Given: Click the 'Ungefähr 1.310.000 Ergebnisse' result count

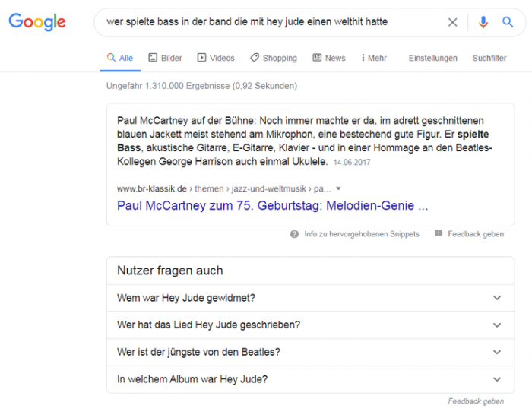Looking at the screenshot, I should coord(201,86).
